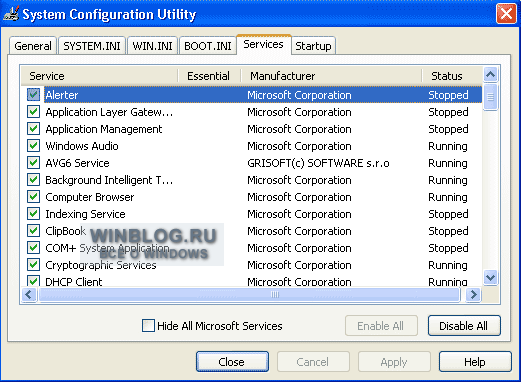This screenshot has width=521, height=382.
Task: Select Background Intelligent T... service name
Action: click(109, 180)
